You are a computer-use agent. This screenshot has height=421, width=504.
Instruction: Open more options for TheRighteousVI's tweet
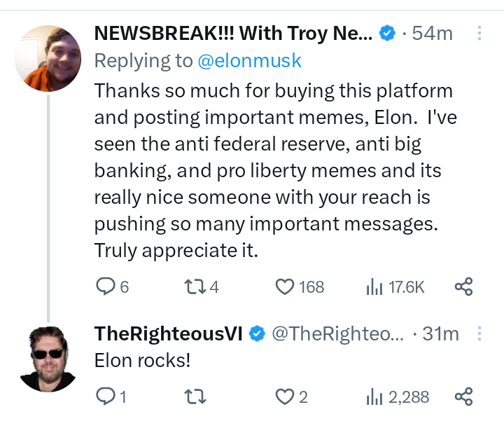pyautogui.click(x=479, y=333)
